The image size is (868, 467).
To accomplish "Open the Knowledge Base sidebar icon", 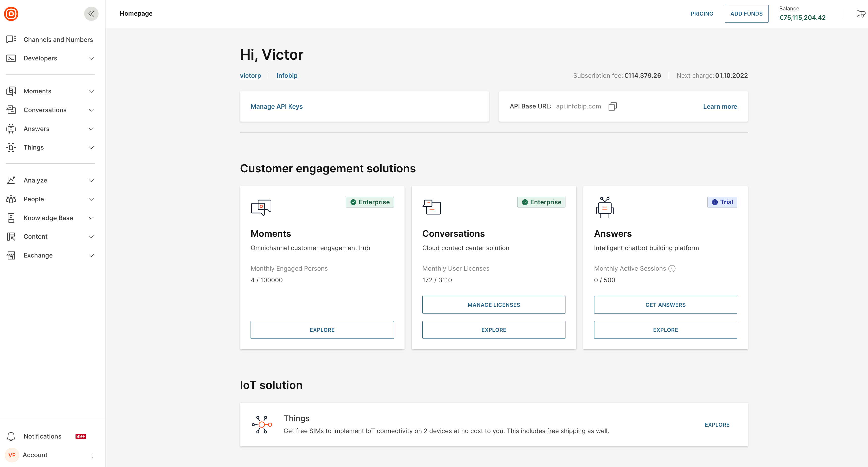I will pyautogui.click(x=11, y=218).
